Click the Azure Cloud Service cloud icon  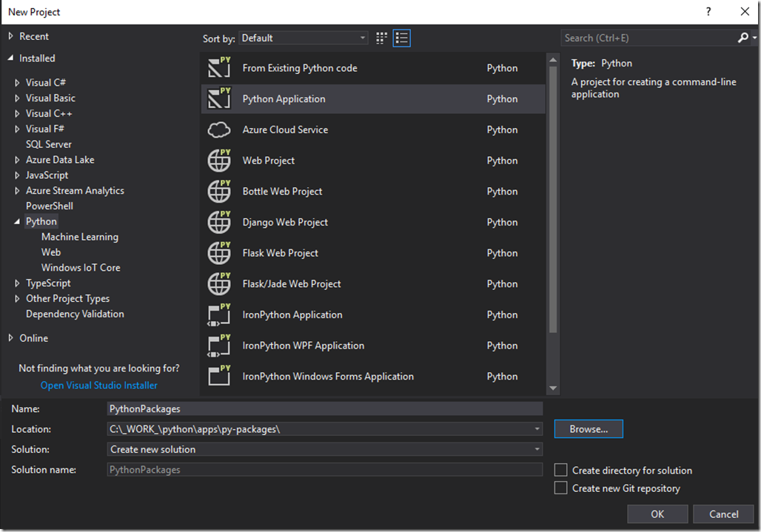click(219, 129)
